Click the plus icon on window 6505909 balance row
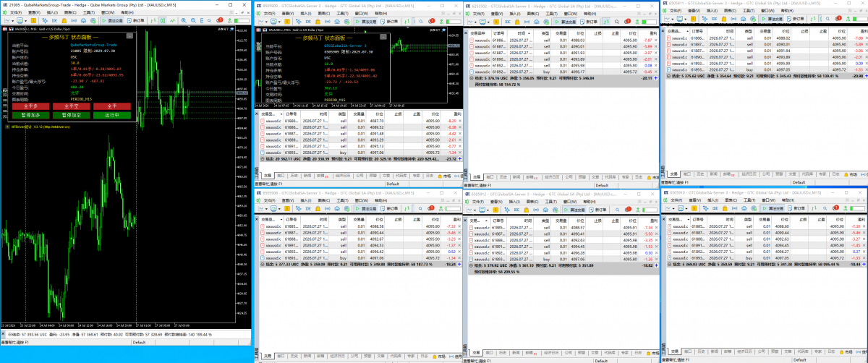This screenshot has height=363, width=868. (459, 159)
